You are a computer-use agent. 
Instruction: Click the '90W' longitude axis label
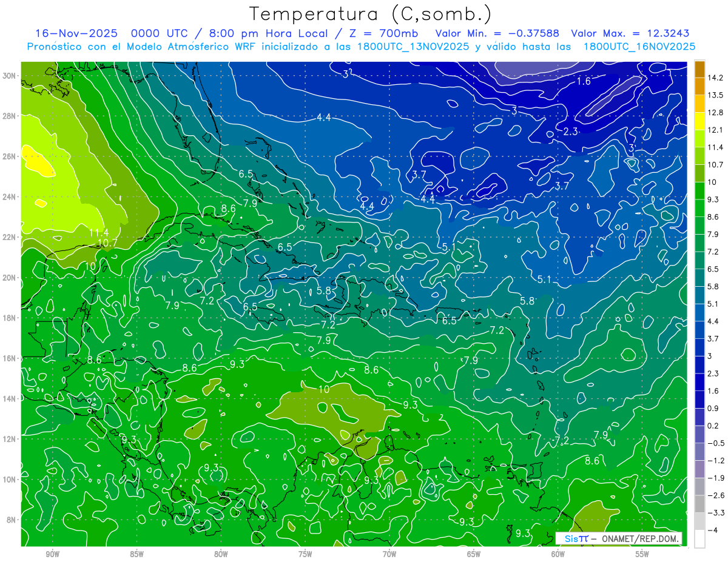click(52, 554)
